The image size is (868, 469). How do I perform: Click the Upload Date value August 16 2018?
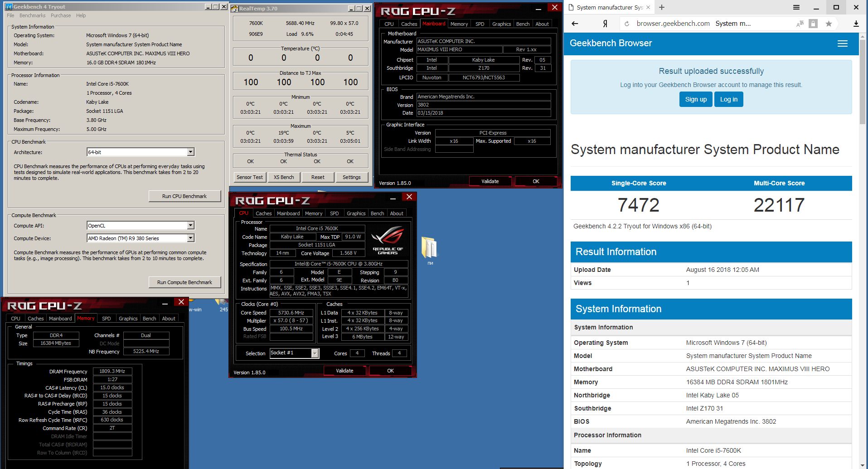tap(723, 270)
